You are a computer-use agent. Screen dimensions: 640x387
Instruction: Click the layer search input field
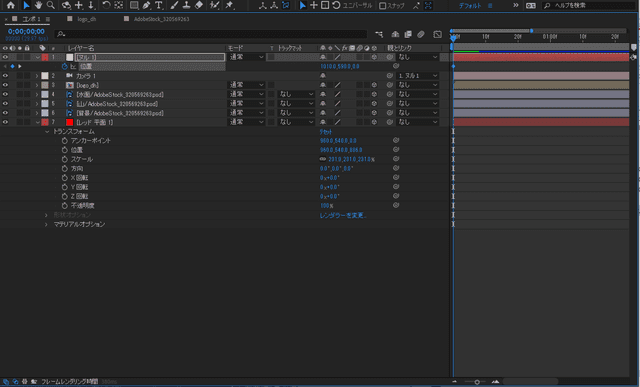(212, 34)
